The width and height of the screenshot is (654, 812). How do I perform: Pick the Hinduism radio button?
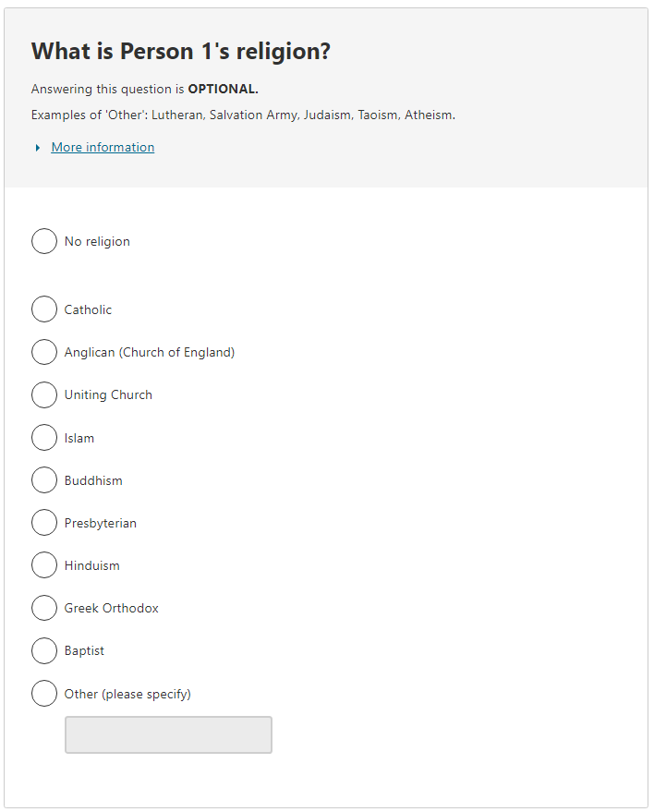click(x=44, y=565)
